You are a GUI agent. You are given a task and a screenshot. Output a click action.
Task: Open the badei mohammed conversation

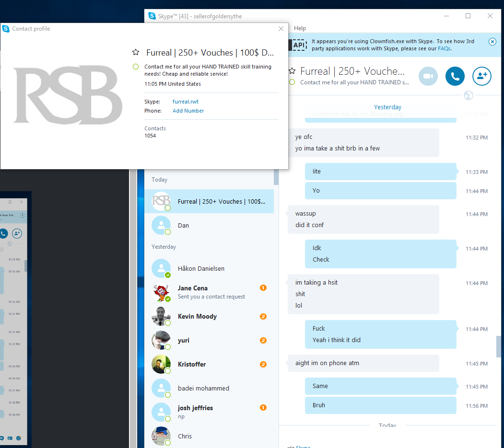209,388
